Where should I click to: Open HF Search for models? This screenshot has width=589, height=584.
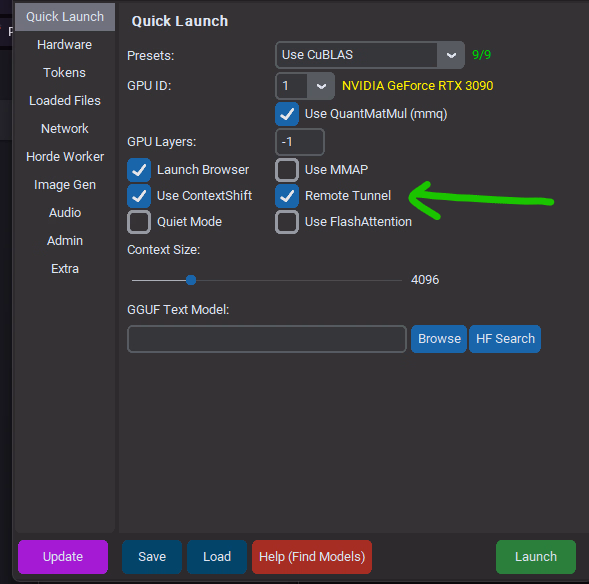click(505, 339)
